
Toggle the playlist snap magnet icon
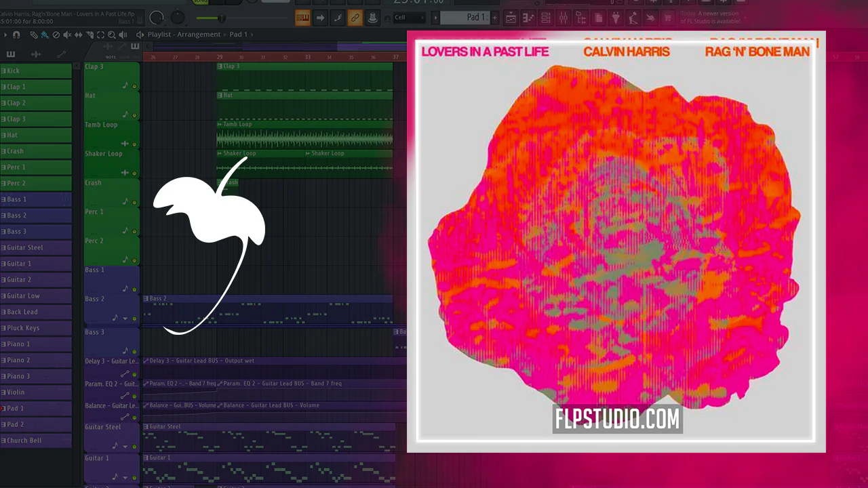[16, 35]
